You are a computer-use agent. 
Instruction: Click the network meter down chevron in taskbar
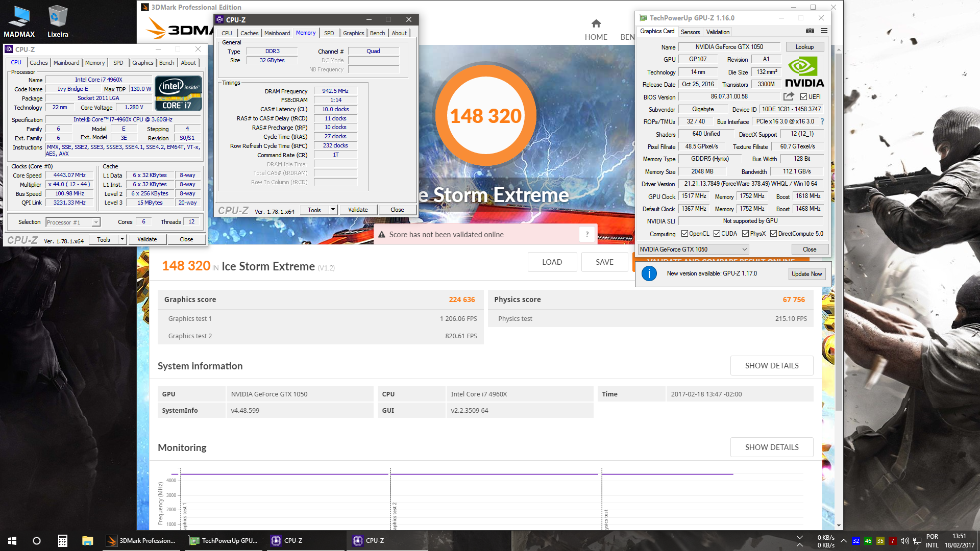[800, 537]
